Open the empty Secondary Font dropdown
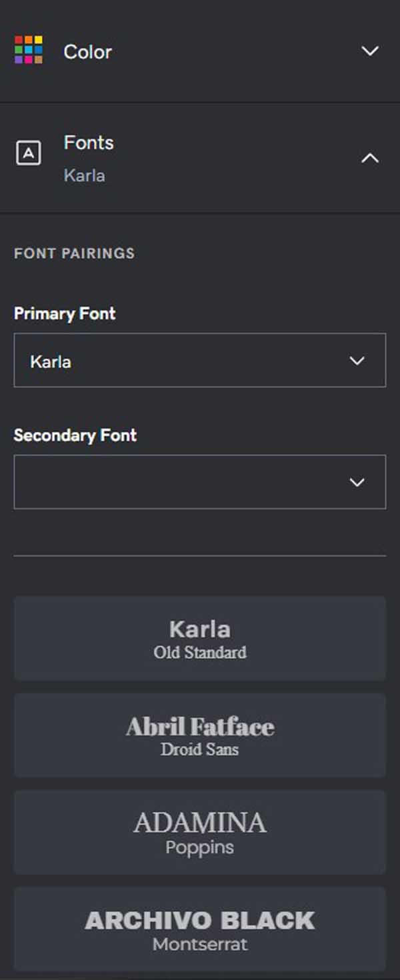Image resolution: width=400 pixels, height=980 pixels. 200,482
